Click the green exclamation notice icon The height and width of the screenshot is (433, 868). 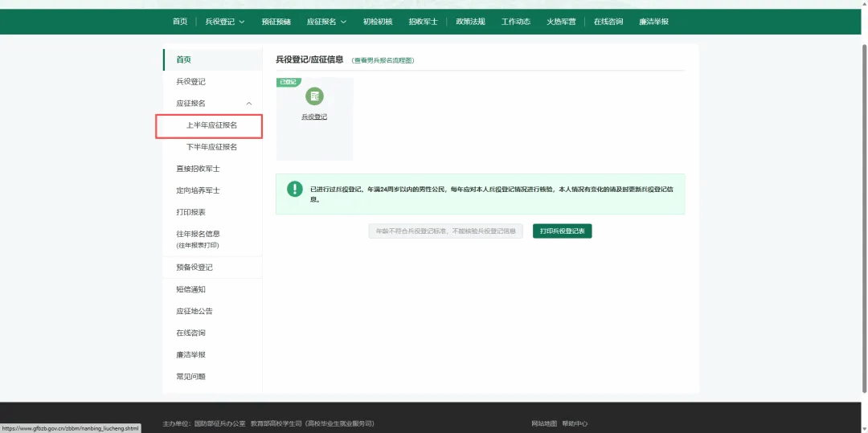294,189
